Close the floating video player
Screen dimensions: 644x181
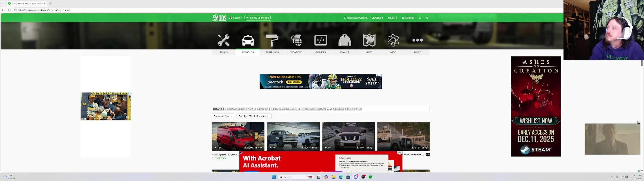pos(638,122)
